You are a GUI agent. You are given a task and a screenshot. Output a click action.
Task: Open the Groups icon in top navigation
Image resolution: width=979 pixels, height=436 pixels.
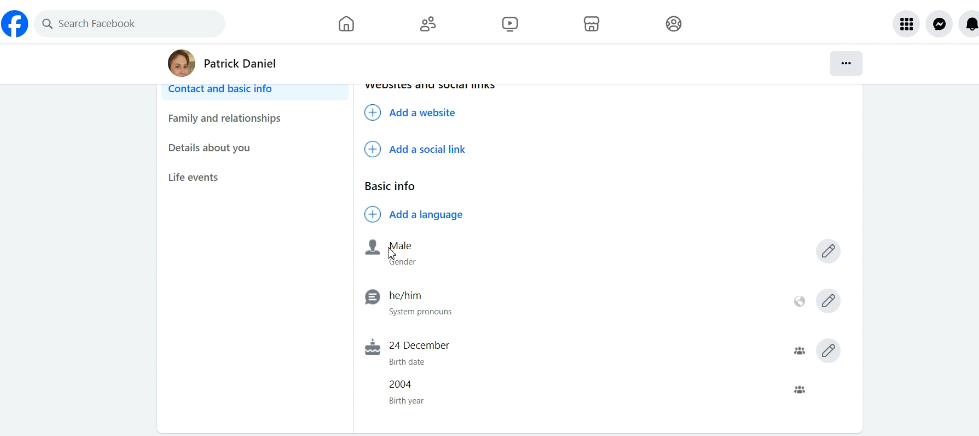tap(674, 24)
